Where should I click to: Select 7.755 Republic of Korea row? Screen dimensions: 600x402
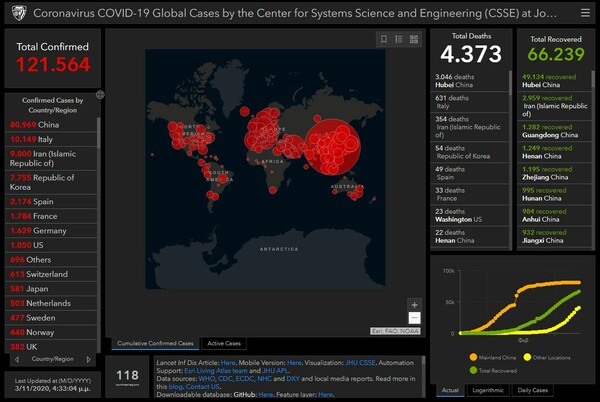click(x=51, y=182)
